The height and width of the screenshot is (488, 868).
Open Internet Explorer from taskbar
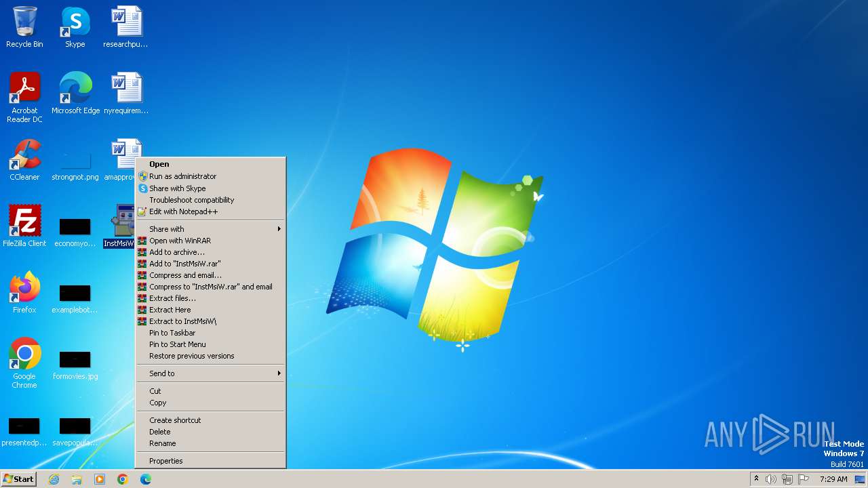click(54, 479)
